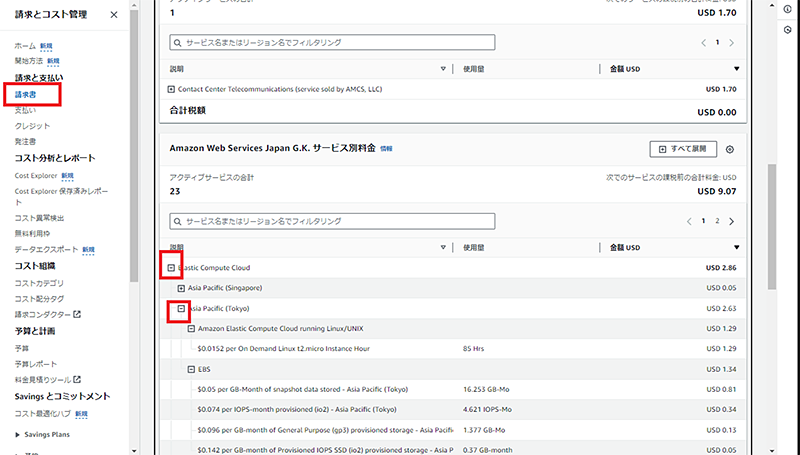Open データエクスポート page
Viewport: 800px width, 455px height.
(x=46, y=249)
